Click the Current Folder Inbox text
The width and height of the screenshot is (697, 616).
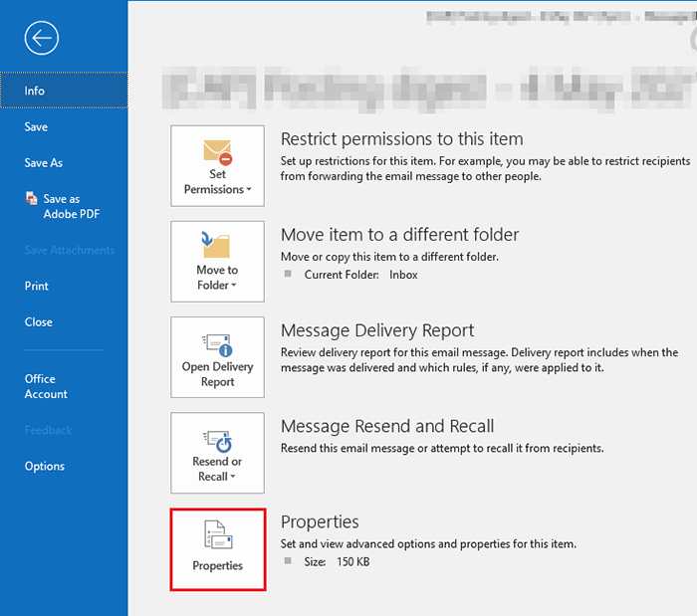(358, 275)
